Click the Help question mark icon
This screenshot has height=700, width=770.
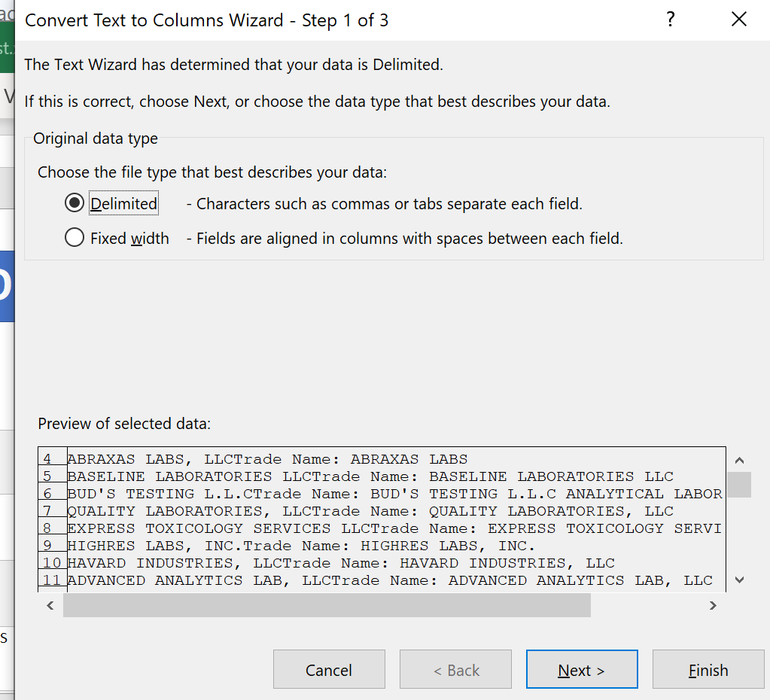(670, 20)
